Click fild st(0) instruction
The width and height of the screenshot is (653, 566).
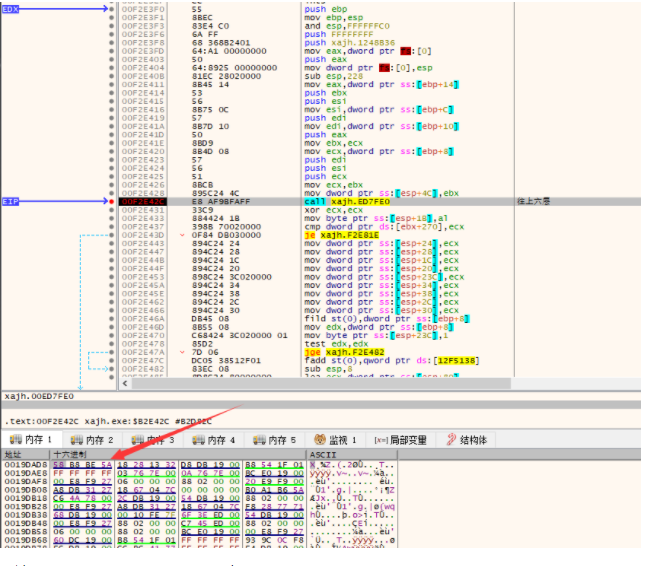(x=386, y=319)
